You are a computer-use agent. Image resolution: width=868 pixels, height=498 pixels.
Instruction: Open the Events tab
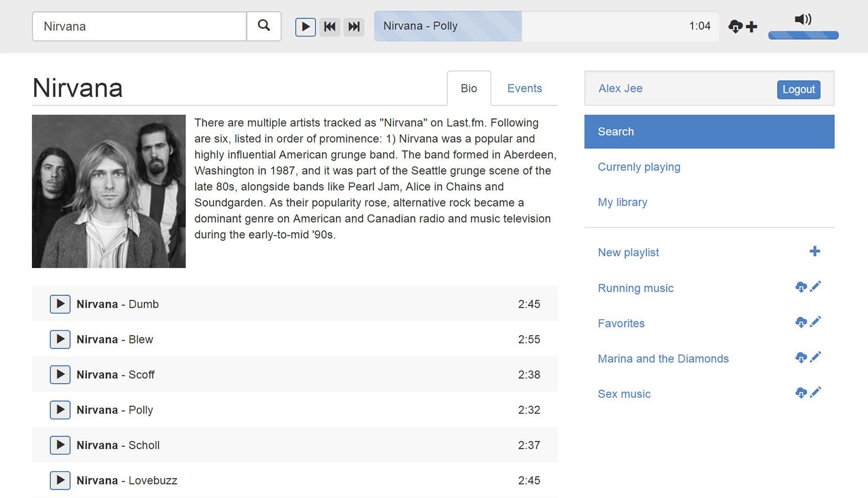(x=524, y=88)
